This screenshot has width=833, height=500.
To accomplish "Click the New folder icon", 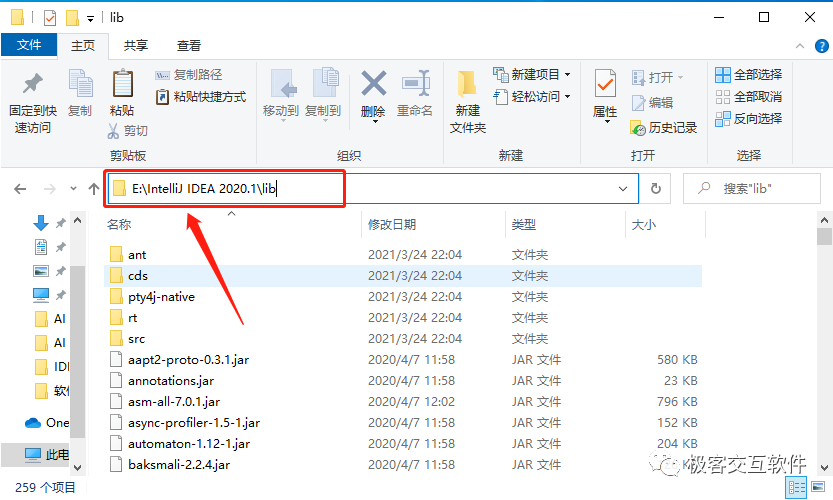I will [468, 83].
